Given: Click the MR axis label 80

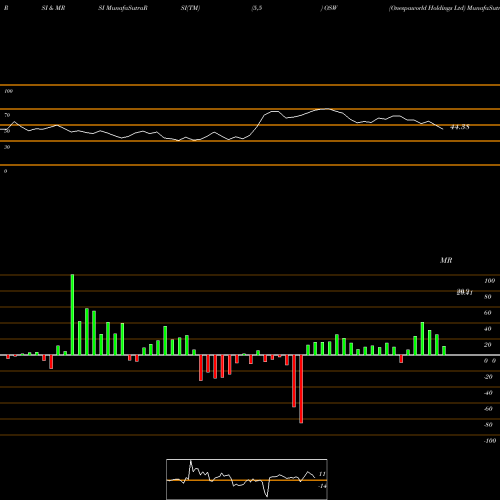Looking at the screenshot, I should coord(488,297).
